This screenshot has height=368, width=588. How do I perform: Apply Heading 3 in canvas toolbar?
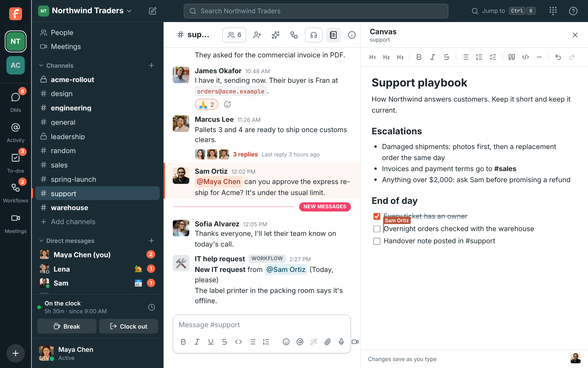(400, 57)
